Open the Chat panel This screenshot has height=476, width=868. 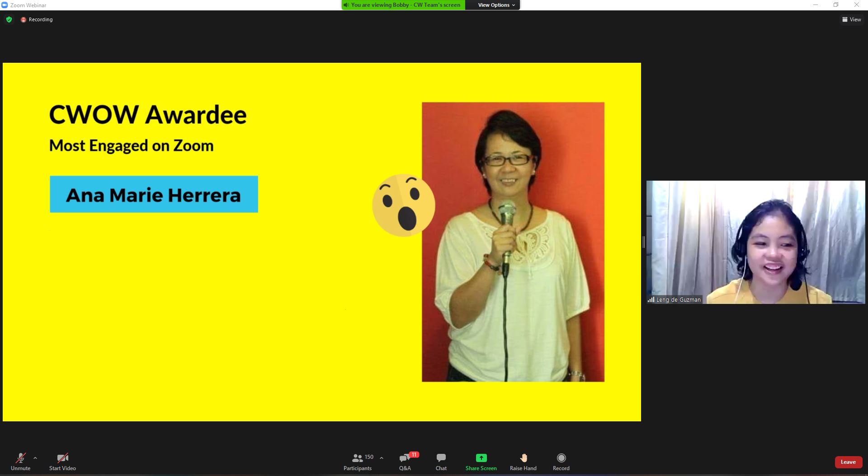tap(441, 462)
